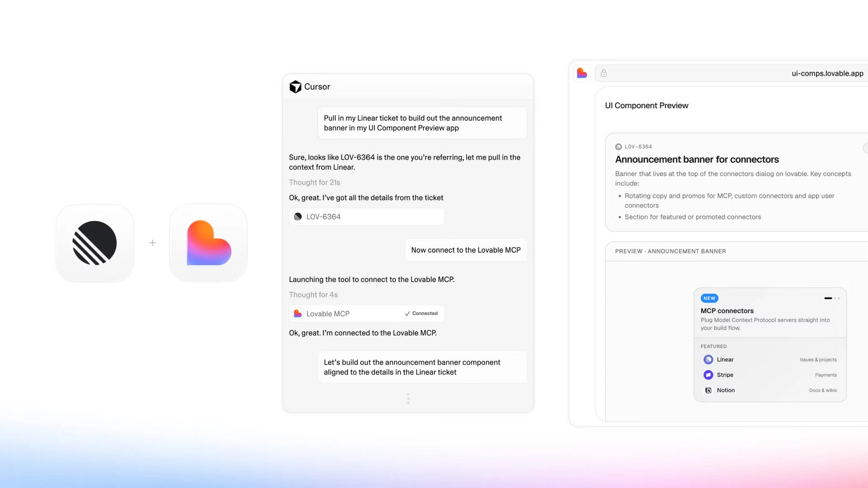Click the Connected checkmark status
This screenshot has height=488, width=868.
coord(421,314)
